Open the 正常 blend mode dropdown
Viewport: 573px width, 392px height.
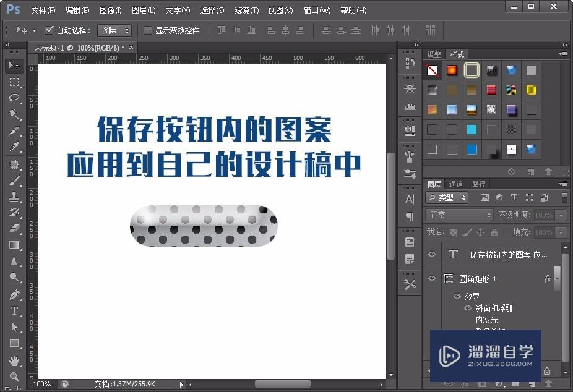(459, 215)
